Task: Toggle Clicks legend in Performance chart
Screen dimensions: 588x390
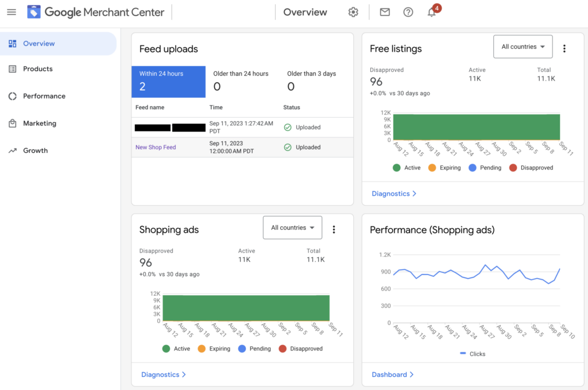Action: click(x=473, y=354)
